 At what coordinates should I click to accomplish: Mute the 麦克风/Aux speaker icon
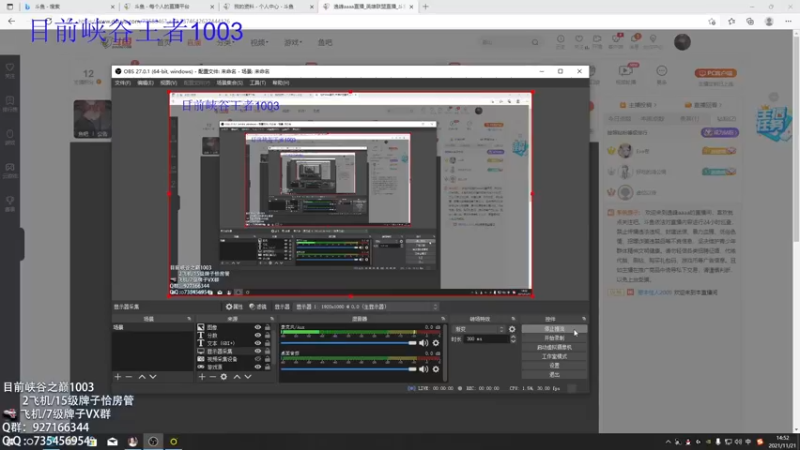[x=423, y=343]
